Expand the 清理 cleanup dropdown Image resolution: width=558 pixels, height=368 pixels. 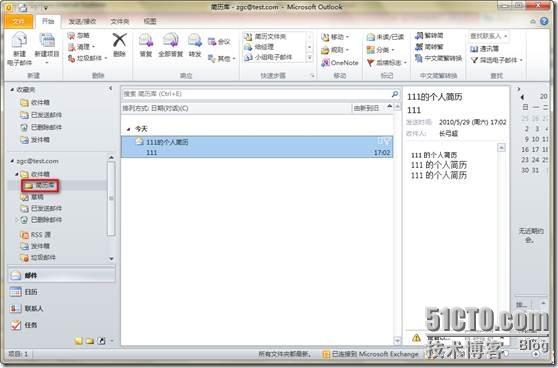click(x=93, y=47)
